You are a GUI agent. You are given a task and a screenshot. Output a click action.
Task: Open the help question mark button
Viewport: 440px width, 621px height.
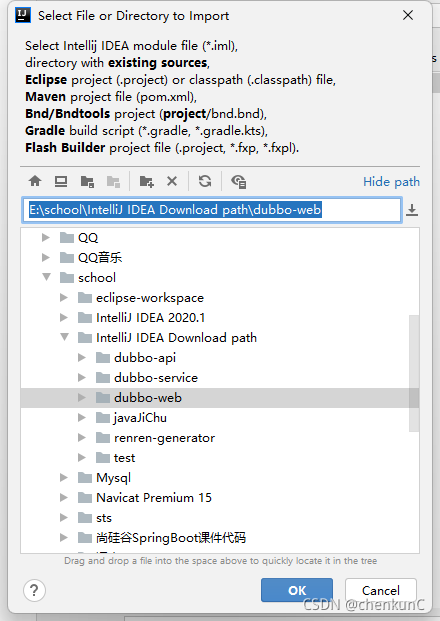[x=34, y=590]
